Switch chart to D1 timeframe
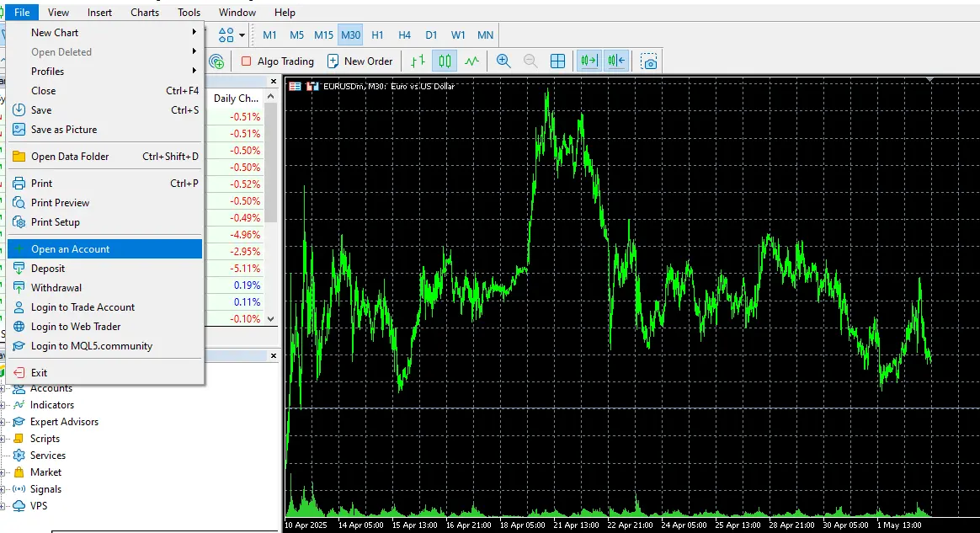The width and height of the screenshot is (980, 533). [x=431, y=35]
